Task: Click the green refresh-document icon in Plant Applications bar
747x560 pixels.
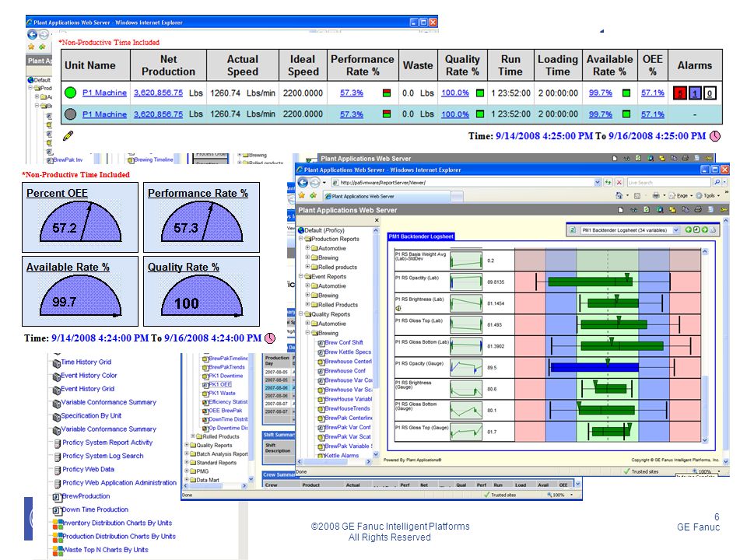Action: (x=647, y=210)
